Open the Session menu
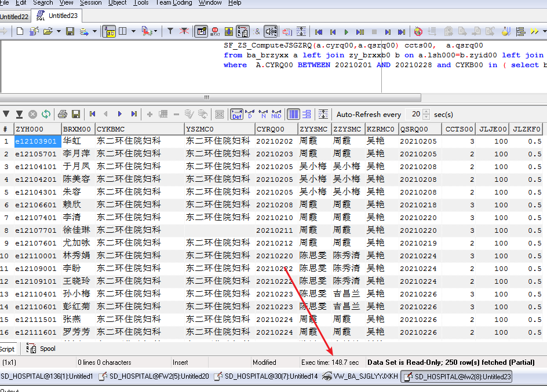547x392 pixels. 90,3
